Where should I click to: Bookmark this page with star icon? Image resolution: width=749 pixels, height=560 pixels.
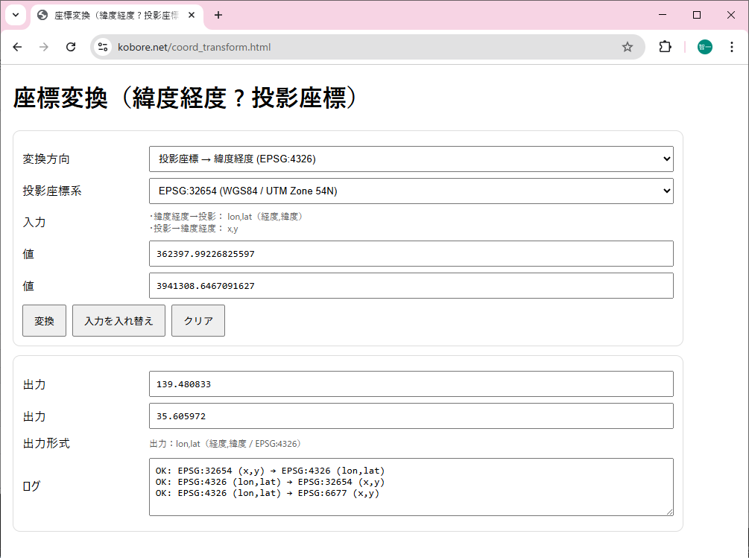628,47
